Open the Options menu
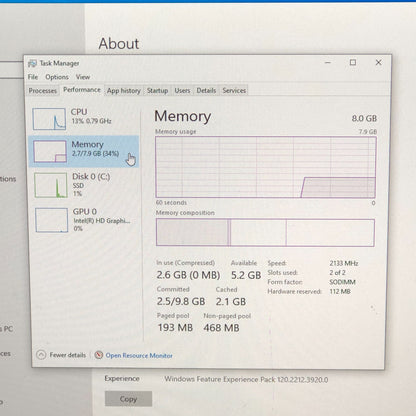 (x=57, y=77)
